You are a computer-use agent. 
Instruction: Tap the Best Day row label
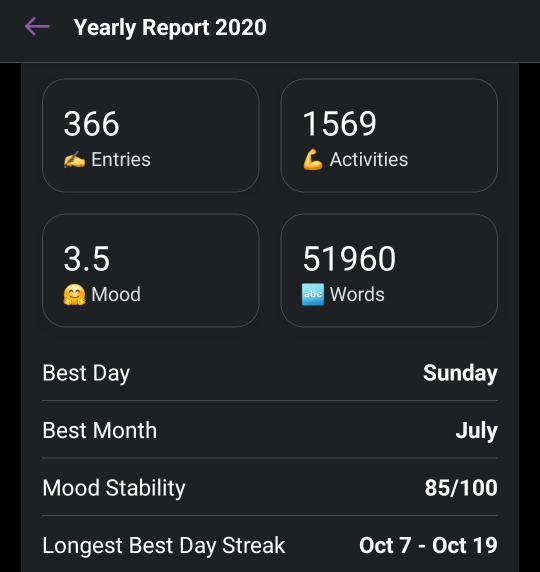[x=86, y=373]
